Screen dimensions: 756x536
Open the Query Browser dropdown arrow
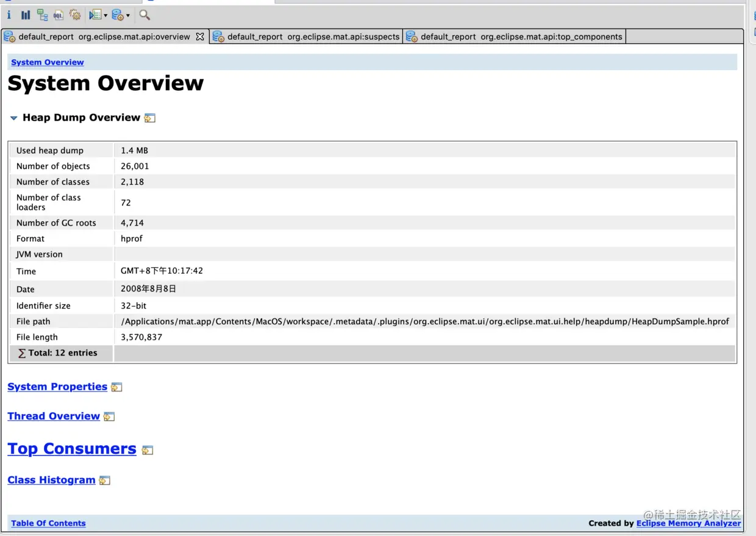128,16
